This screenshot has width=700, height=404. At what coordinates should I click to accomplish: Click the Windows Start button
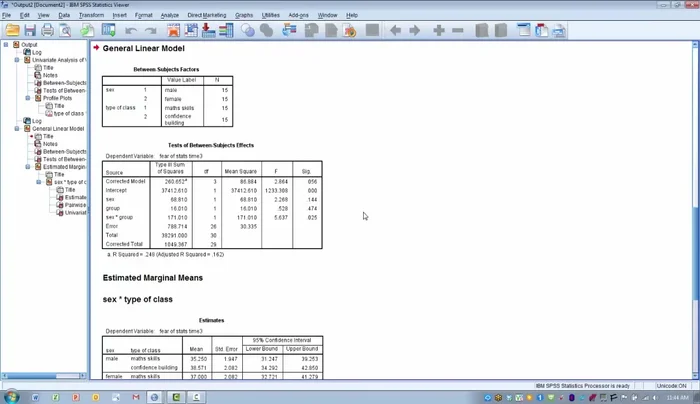tap(11, 397)
